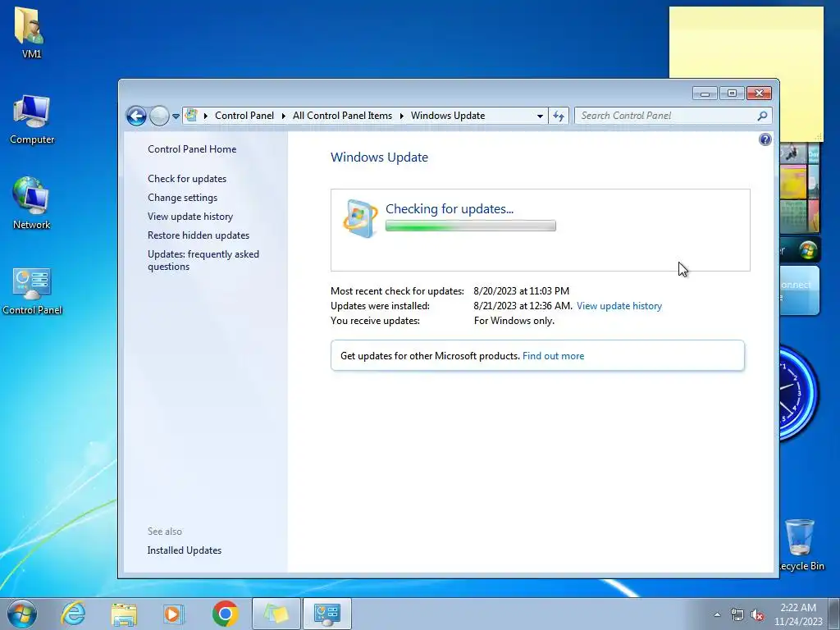Select All Control Panel Items breadcrumb
The height and width of the screenshot is (630, 840).
point(342,116)
